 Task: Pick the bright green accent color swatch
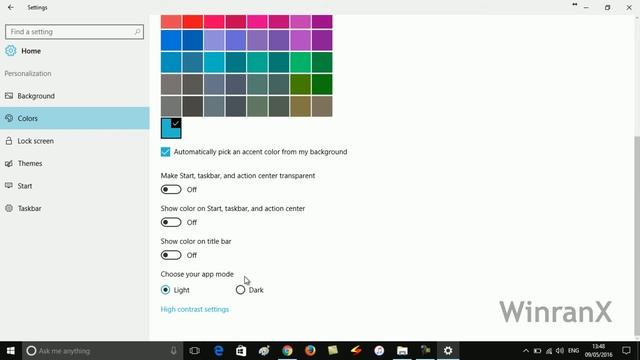click(300, 62)
